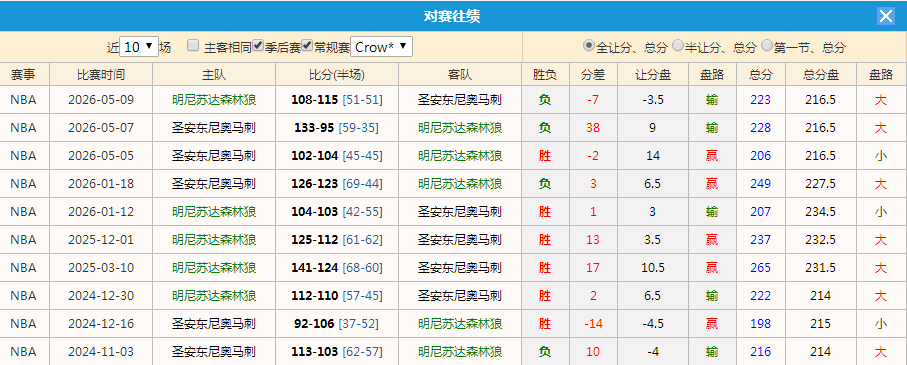The width and height of the screenshot is (907, 365).
Task: Check the 主客相同 checkbox
Action: tap(193, 45)
